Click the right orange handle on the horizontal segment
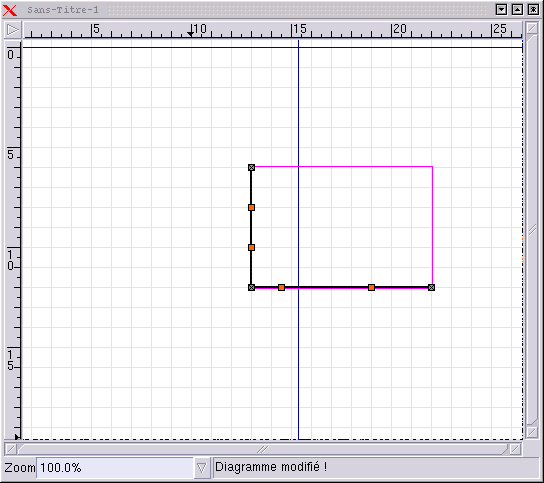Screen dimensions: 544x483 [x=371, y=287]
